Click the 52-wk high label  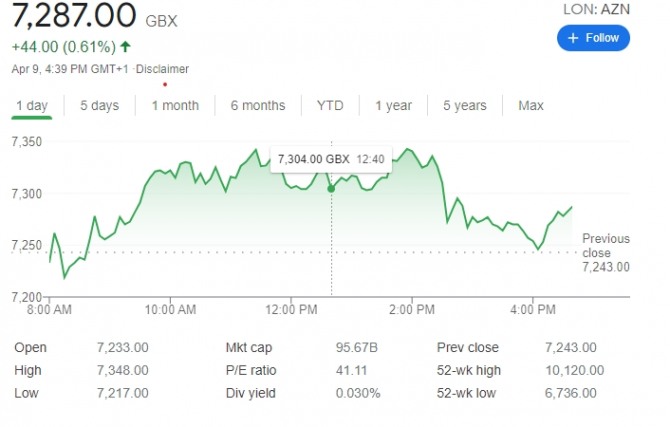point(469,370)
